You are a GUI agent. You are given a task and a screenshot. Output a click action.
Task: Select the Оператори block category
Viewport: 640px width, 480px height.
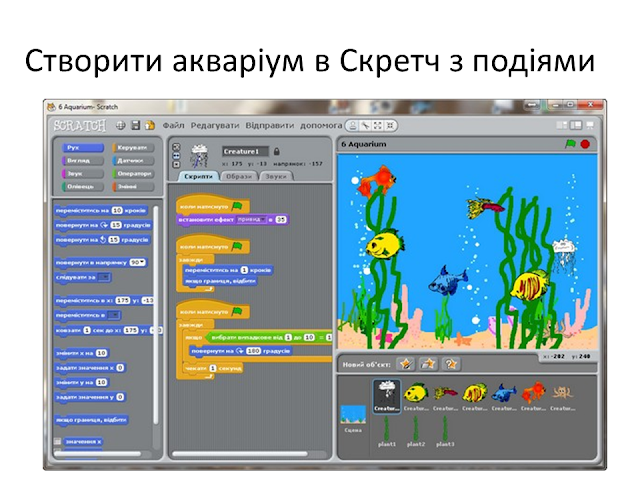pos(133,173)
